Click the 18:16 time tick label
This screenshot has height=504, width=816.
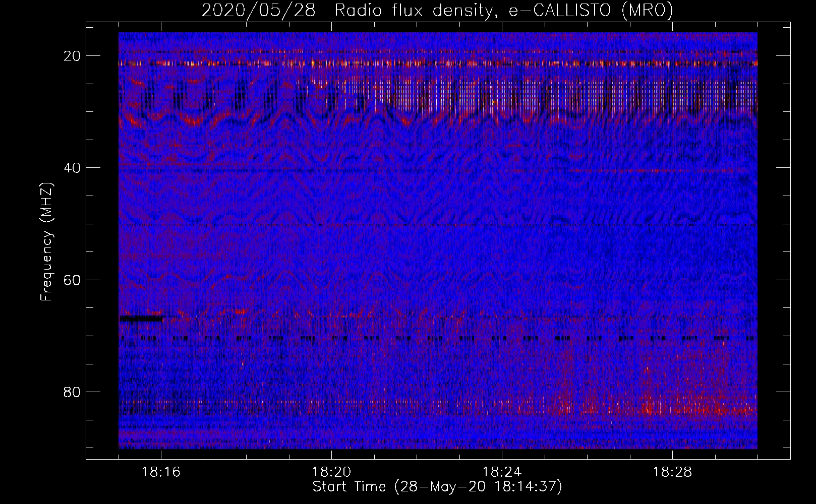pos(161,472)
